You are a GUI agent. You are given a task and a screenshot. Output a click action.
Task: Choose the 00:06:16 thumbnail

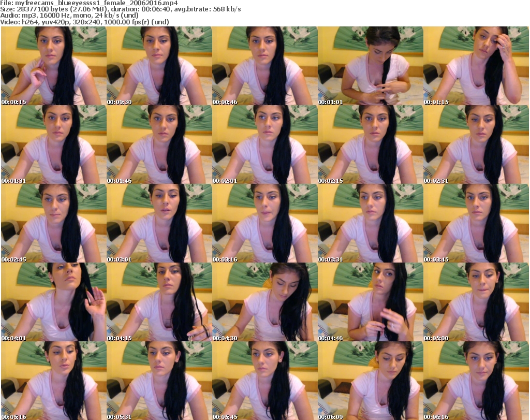(476, 381)
